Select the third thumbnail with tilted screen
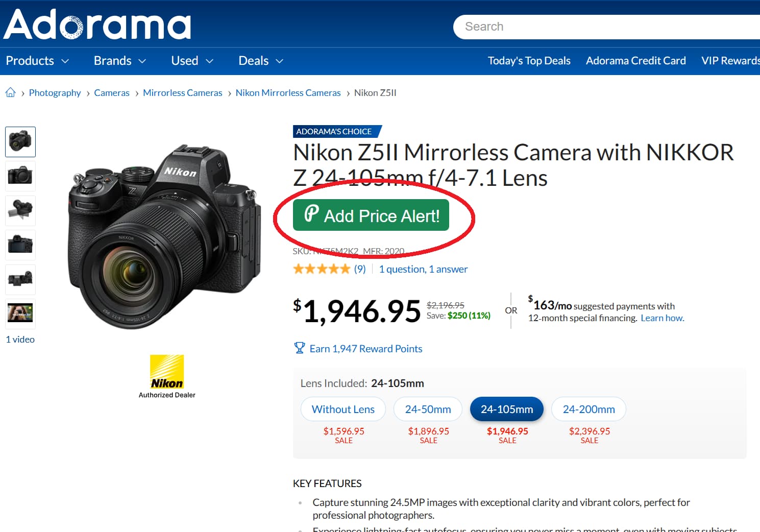The image size is (760, 532). coord(20,210)
